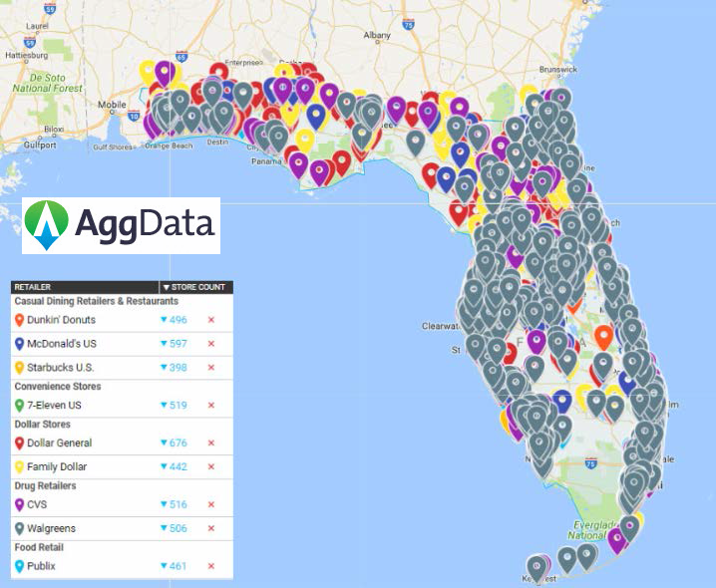This screenshot has height=588, width=716.
Task: Click the Biloxi city label on map
Action: 54,130
